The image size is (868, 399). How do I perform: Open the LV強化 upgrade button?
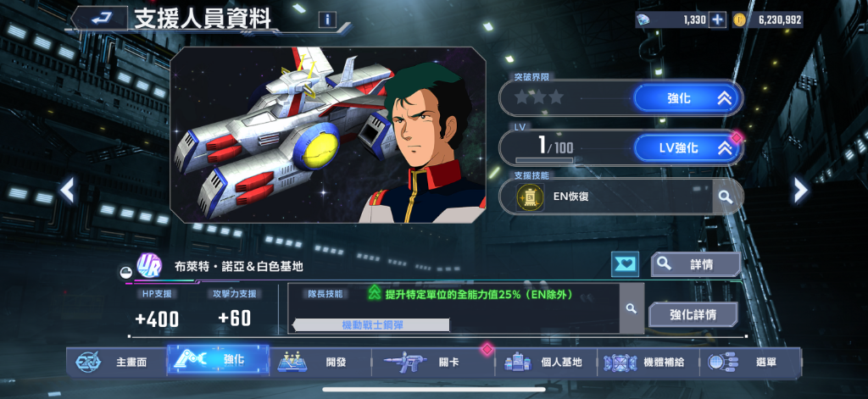coord(687,148)
